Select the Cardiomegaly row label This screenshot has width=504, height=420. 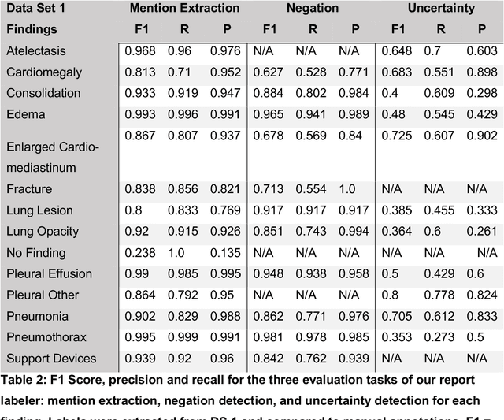(x=43, y=72)
